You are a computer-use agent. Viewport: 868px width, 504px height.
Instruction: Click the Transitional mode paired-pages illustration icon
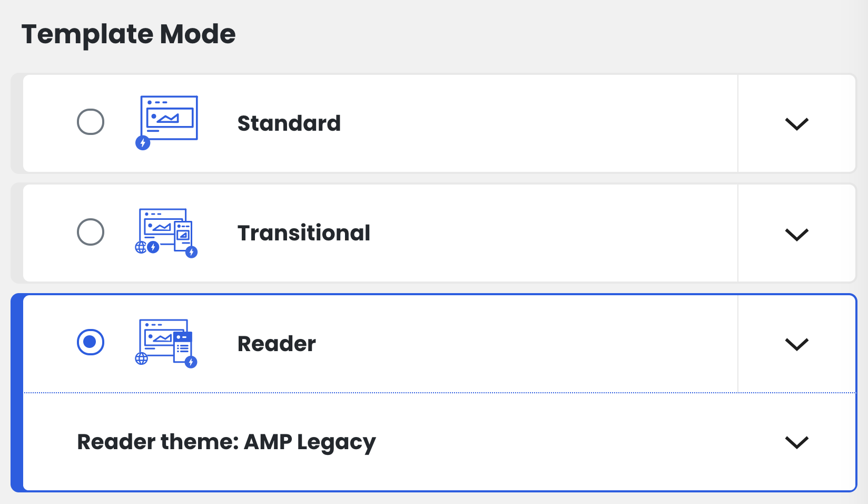point(166,233)
